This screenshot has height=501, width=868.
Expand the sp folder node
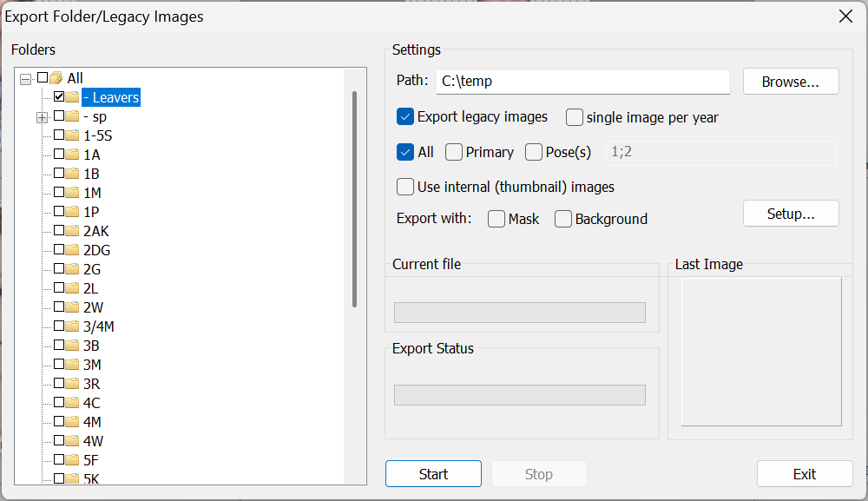[42, 117]
